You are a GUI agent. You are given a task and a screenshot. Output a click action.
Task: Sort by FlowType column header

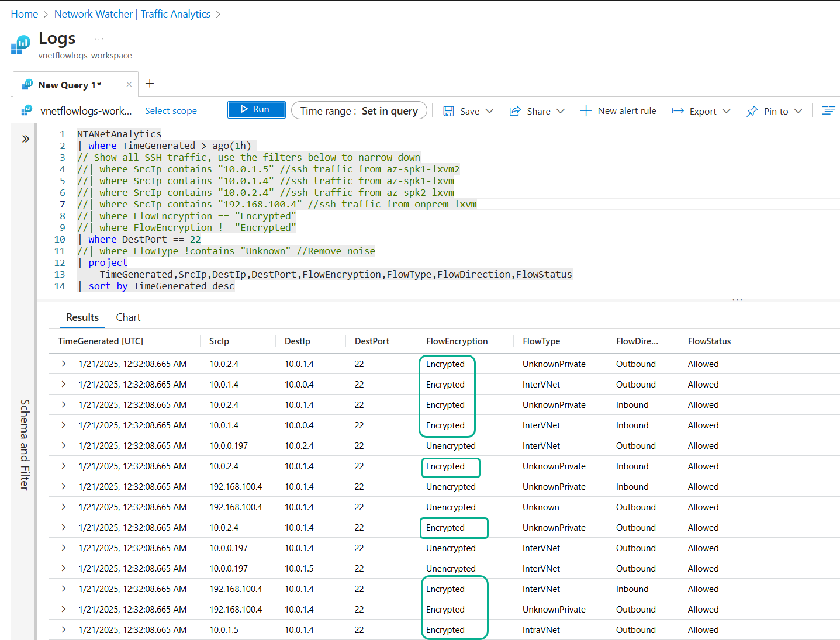541,341
